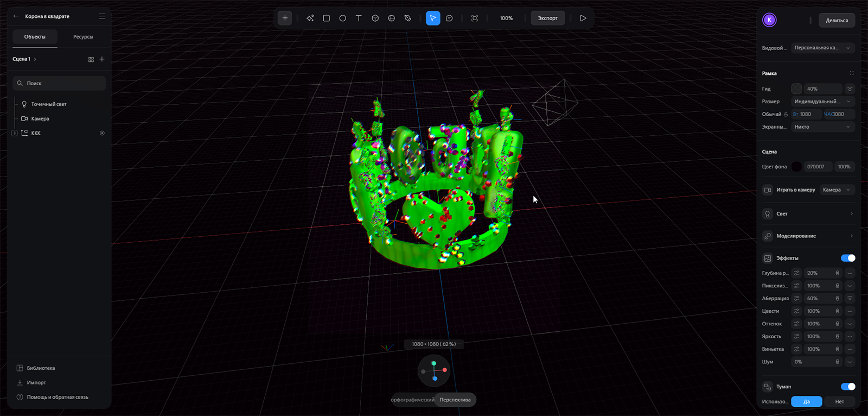
Task: Select the Rectangle tool in toolbar
Action: (x=326, y=18)
